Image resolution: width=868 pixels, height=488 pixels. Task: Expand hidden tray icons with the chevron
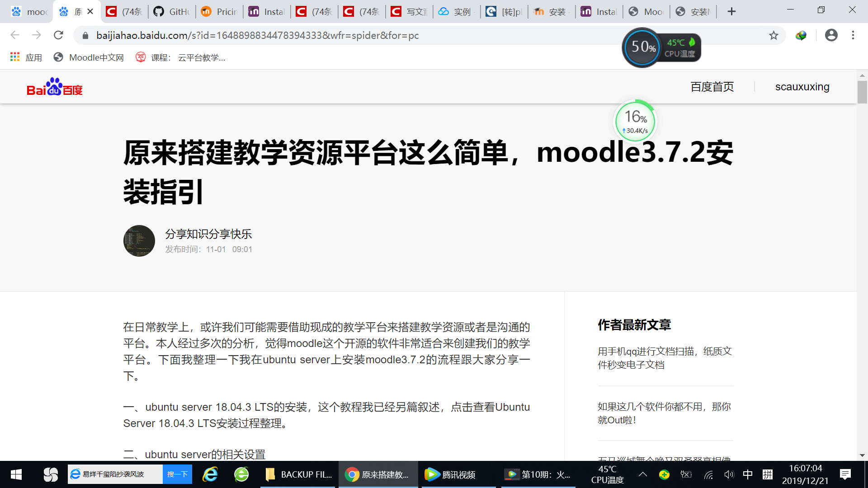click(x=642, y=475)
